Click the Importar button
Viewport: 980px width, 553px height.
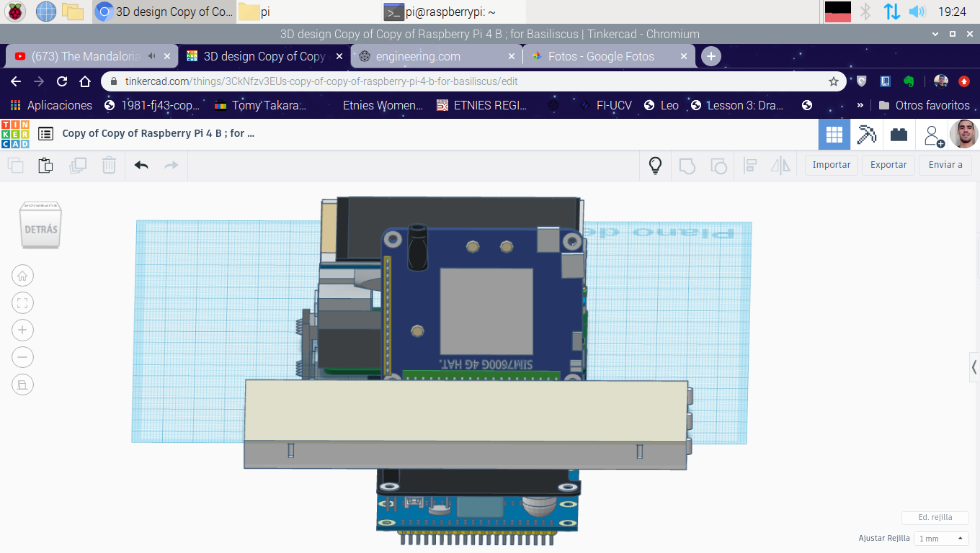(x=832, y=165)
